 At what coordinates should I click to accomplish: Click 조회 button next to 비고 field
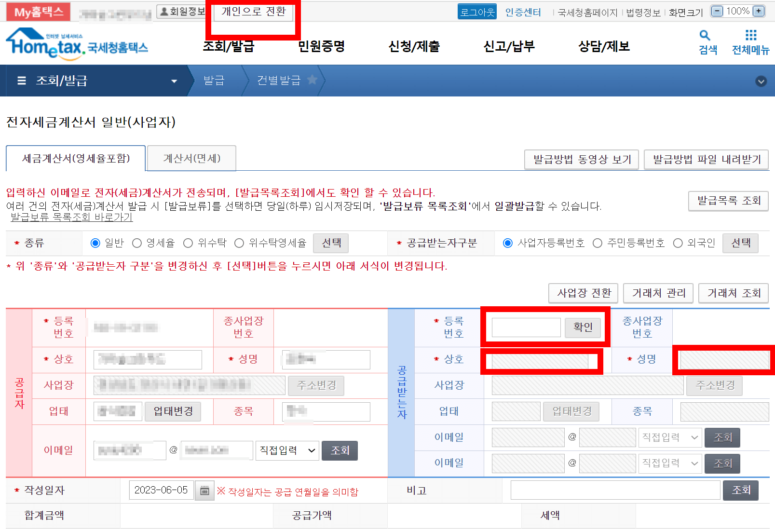click(741, 491)
